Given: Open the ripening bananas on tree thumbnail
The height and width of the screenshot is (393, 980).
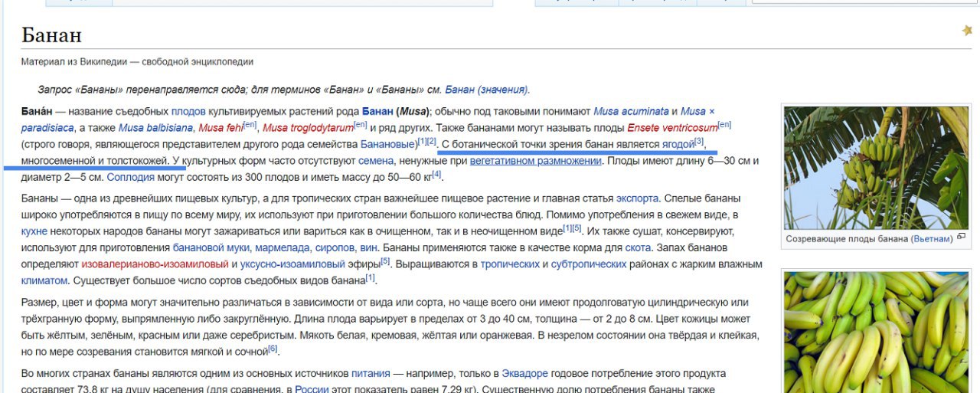Looking at the screenshot, I should 876,167.
